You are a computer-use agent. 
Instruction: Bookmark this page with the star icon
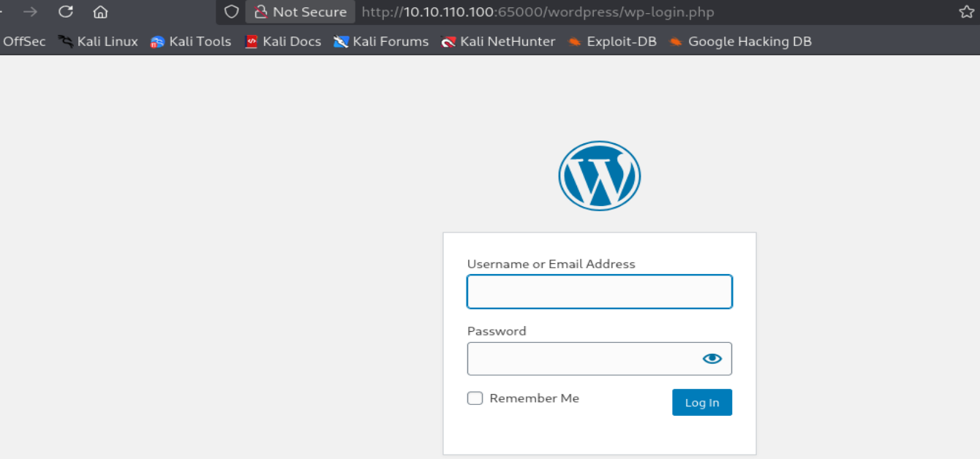(x=966, y=12)
